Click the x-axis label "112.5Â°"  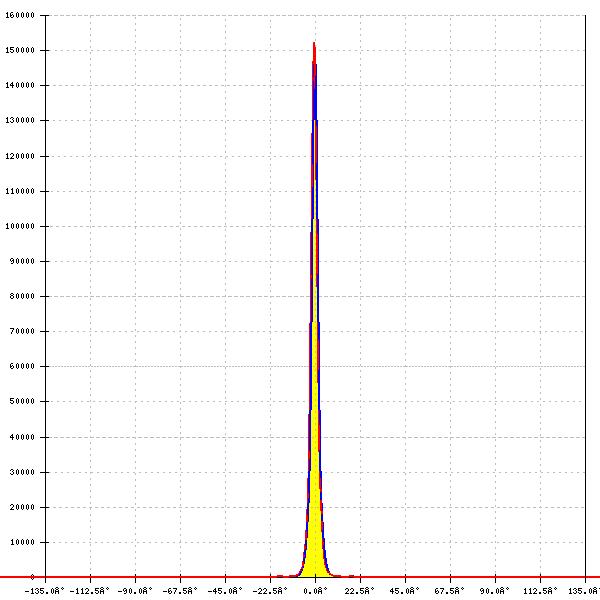[x=540, y=591]
